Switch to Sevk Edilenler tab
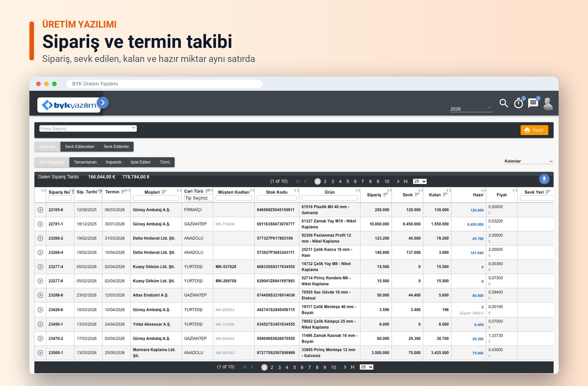Image resolution: width=588 pixels, height=386 pixels. pyautogui.click(x=116, y=147)
